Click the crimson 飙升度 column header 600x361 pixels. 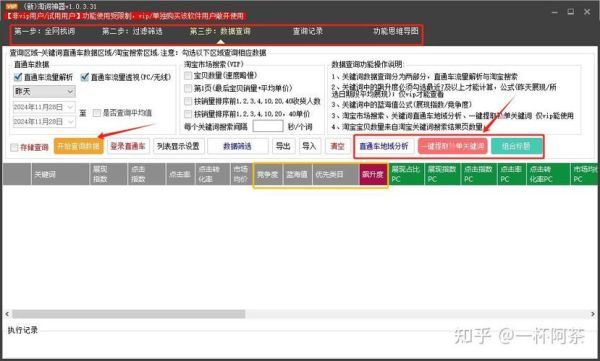[373, 174]
